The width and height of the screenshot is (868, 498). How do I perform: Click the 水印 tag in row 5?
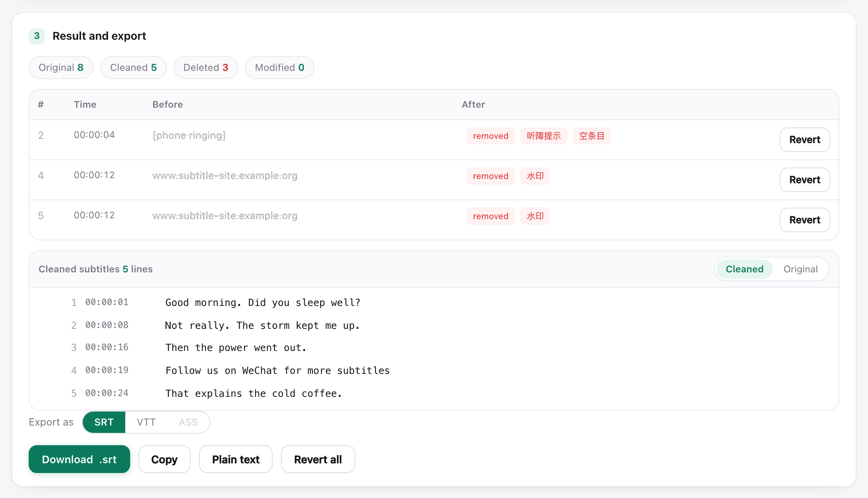535,216
